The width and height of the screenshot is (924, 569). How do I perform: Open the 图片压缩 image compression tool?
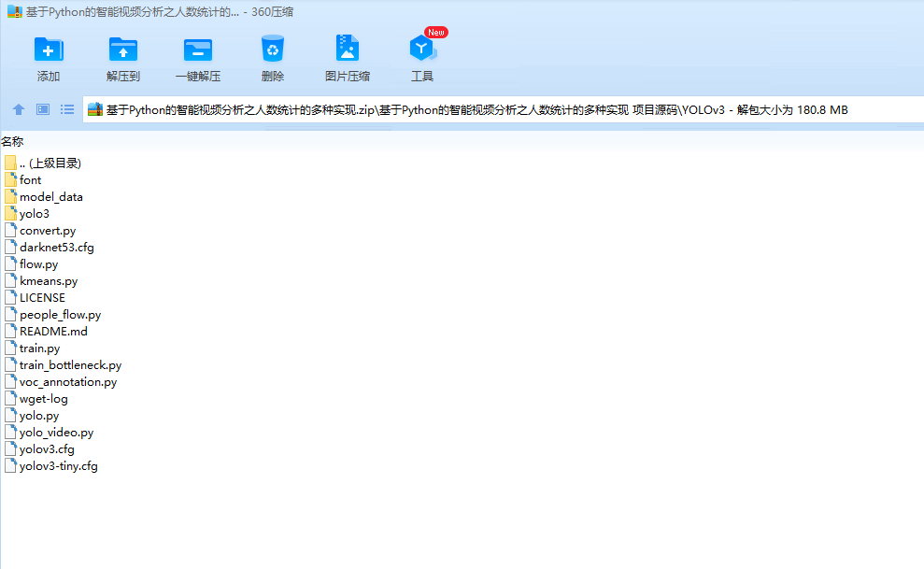pyautogui.click(x=348, y=49)
